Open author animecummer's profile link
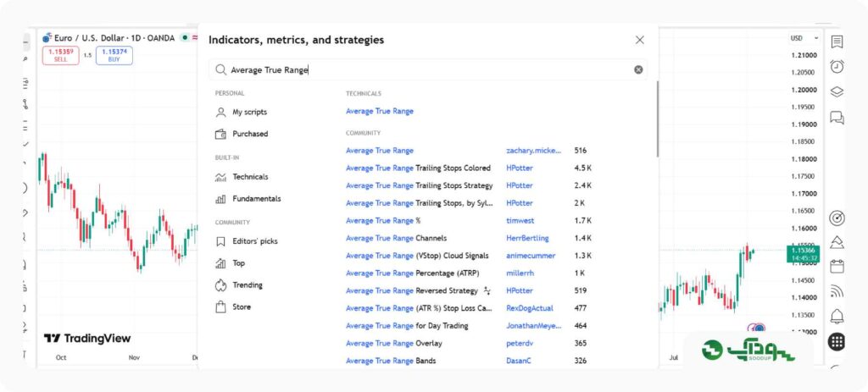Image resolution: width=868 pixels, height=392 pixels. pyautogui.click(x=531, y=256)
